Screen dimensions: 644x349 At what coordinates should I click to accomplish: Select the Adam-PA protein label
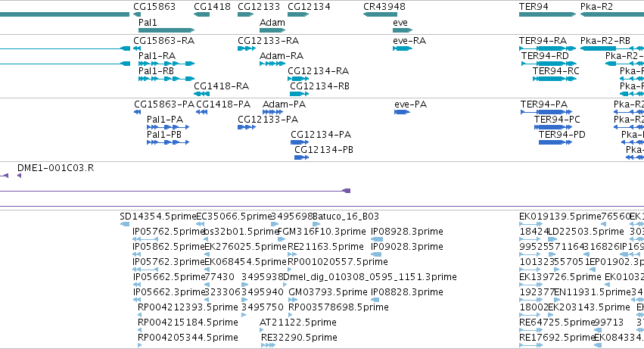pyautogui.click(x=285, y=104)
